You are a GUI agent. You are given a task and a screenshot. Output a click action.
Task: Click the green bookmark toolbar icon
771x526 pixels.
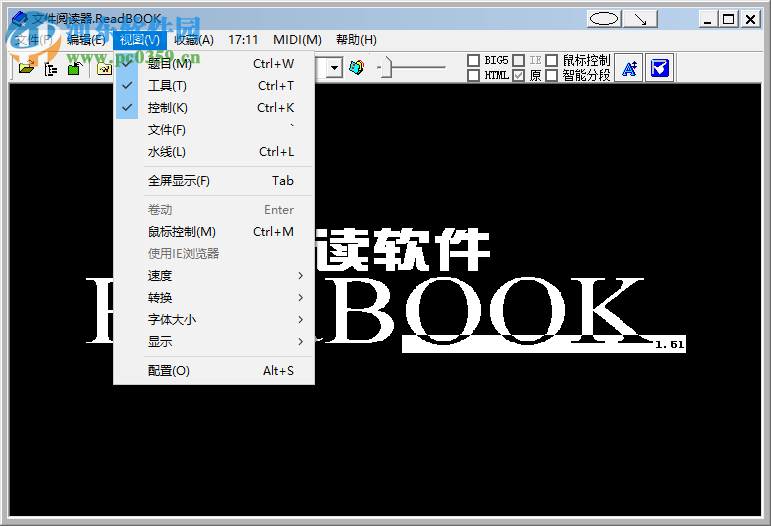pyautogui.click(x=75, y=68)
